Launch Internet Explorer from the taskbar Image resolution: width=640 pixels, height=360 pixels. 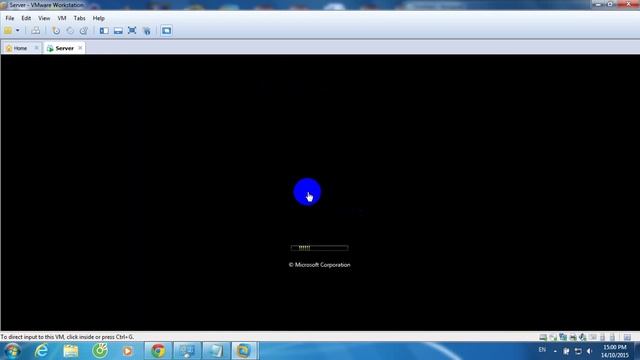41,351
